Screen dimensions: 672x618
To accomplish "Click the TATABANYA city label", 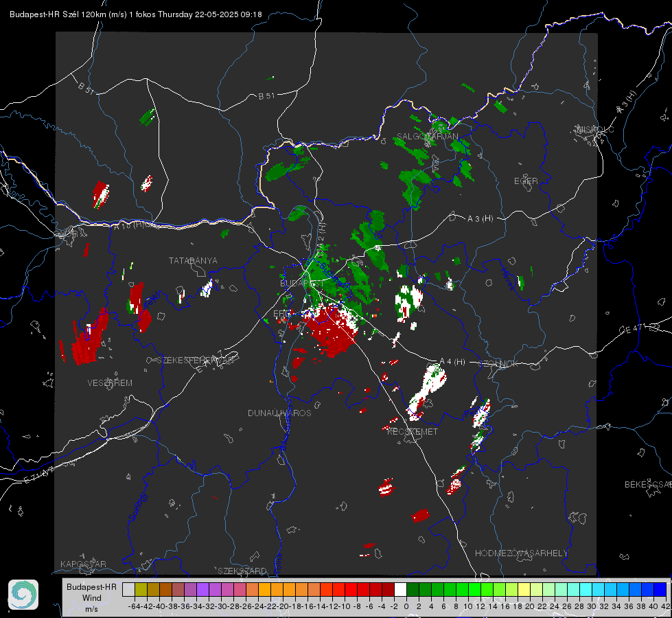I will [193, 260].
